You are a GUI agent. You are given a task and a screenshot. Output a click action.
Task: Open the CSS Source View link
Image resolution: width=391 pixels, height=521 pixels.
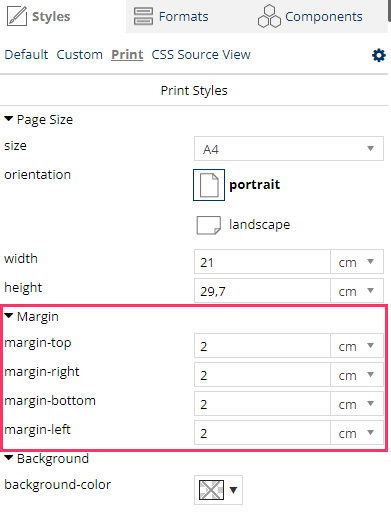click(201, 55)
